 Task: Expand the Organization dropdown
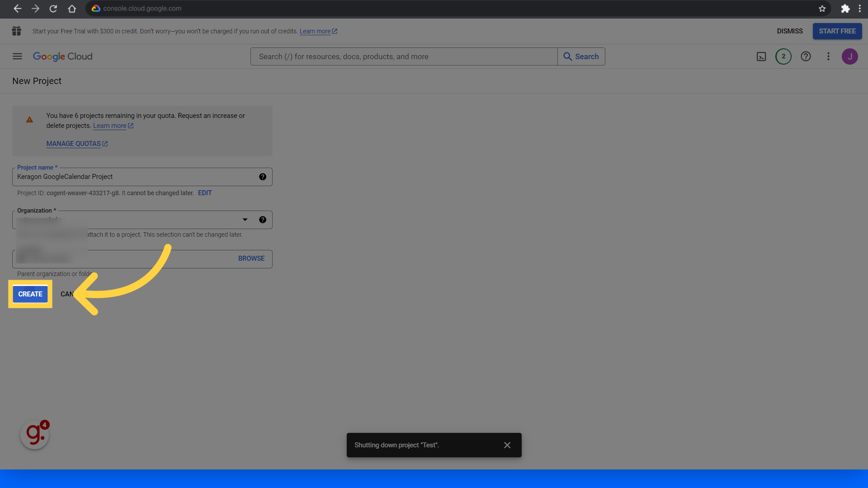click(x=245, y=220)
